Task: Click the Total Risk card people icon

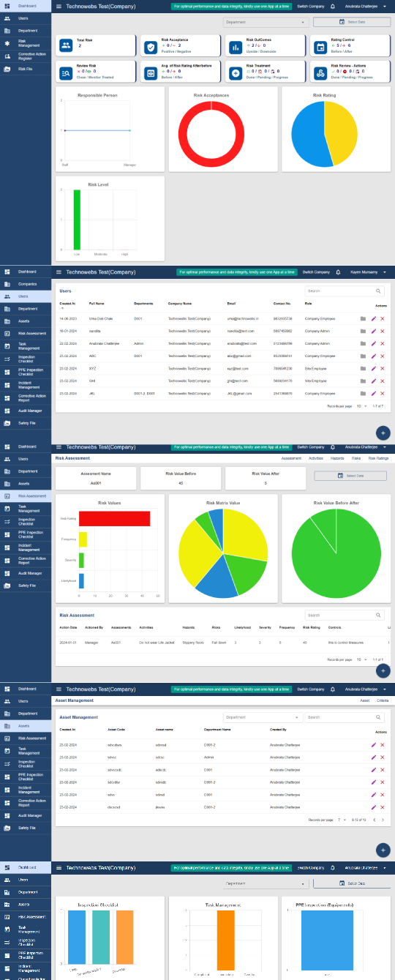Action: point(66,47)
